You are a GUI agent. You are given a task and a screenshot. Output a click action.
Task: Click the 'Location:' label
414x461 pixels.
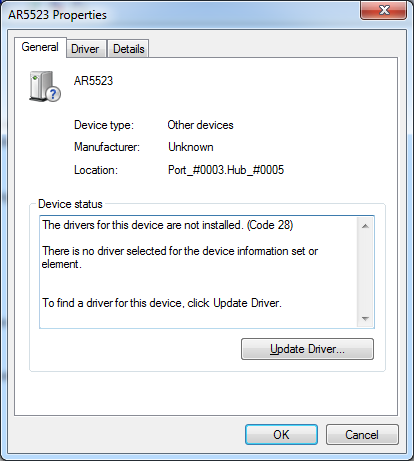[x=96, y=170]
